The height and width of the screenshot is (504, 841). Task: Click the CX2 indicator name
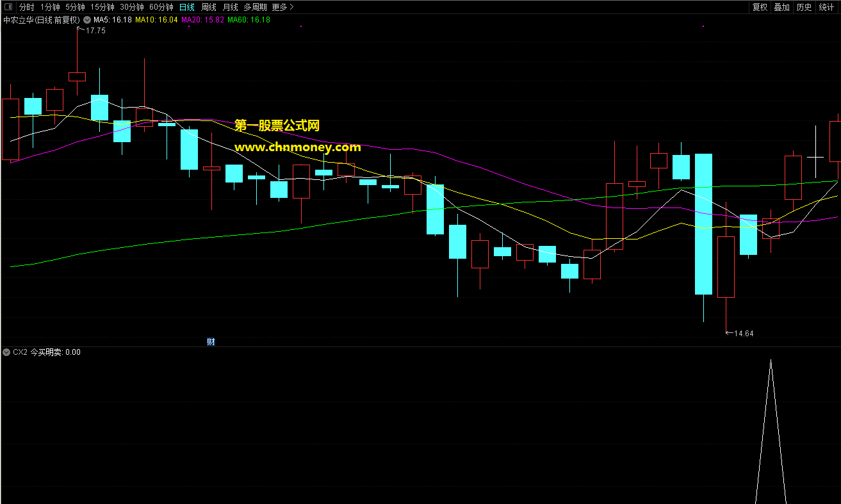pyautogui.click(x=20, y=352)
